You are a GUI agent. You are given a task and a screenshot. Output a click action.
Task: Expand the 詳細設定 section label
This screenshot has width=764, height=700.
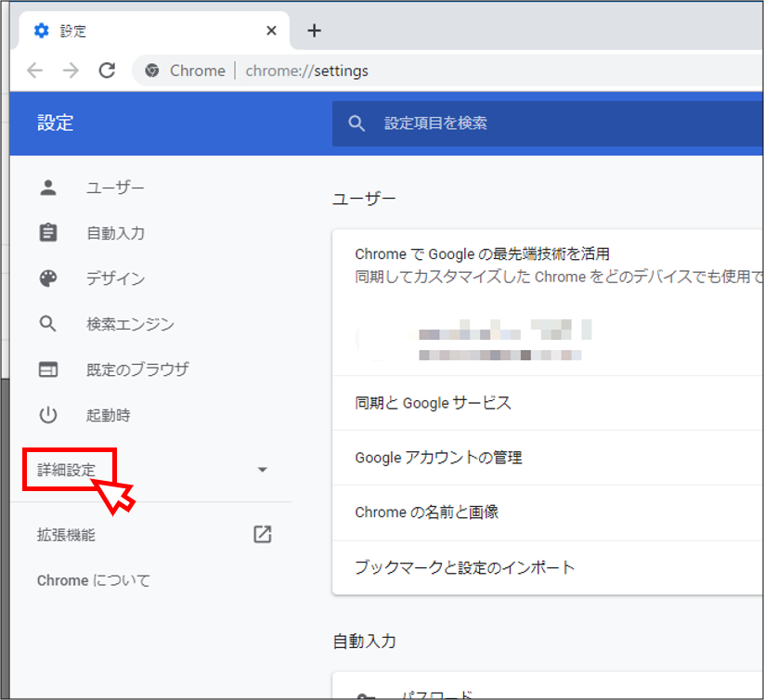pos(67,470)
